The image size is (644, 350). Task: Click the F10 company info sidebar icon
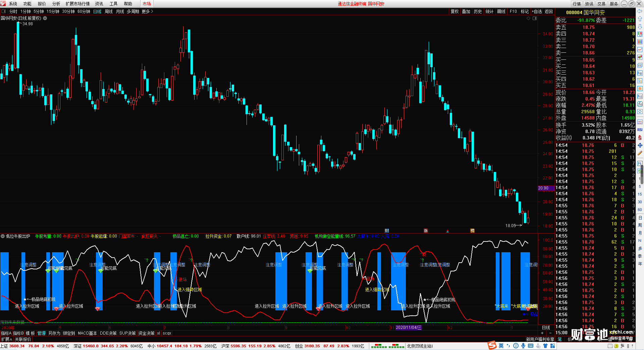tap(640, 73)
